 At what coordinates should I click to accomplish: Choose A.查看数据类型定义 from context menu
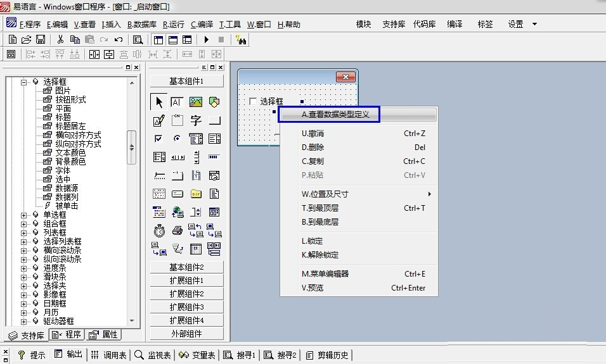[359, 115]
